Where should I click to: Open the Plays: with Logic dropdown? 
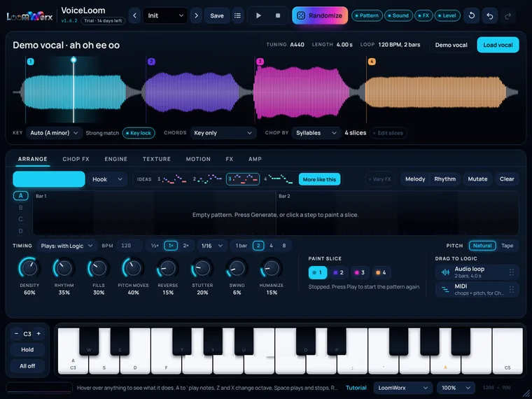click(66, 246)
